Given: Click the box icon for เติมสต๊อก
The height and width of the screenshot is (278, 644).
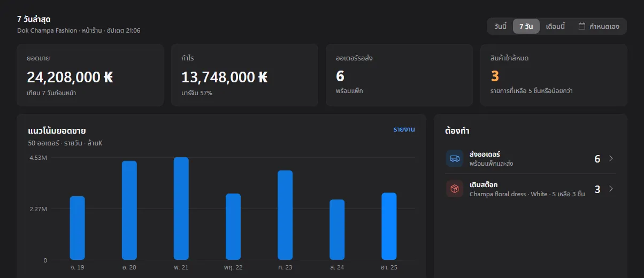Looking at the screenshot, I should 455,189.
